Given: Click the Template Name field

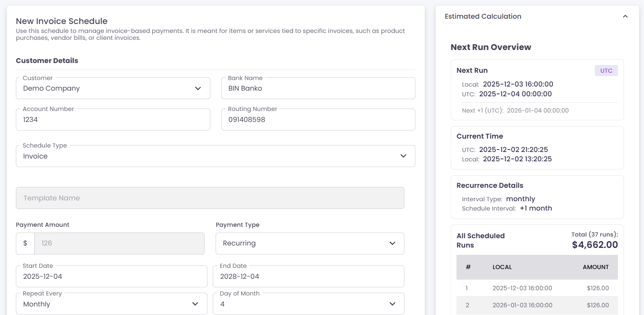Looking at the screenshot, I should pos(210,198).
